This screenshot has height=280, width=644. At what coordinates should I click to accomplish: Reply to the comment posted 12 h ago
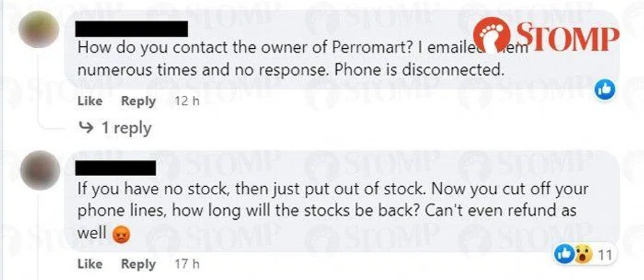pyautogui.click(x=138, y=101)
